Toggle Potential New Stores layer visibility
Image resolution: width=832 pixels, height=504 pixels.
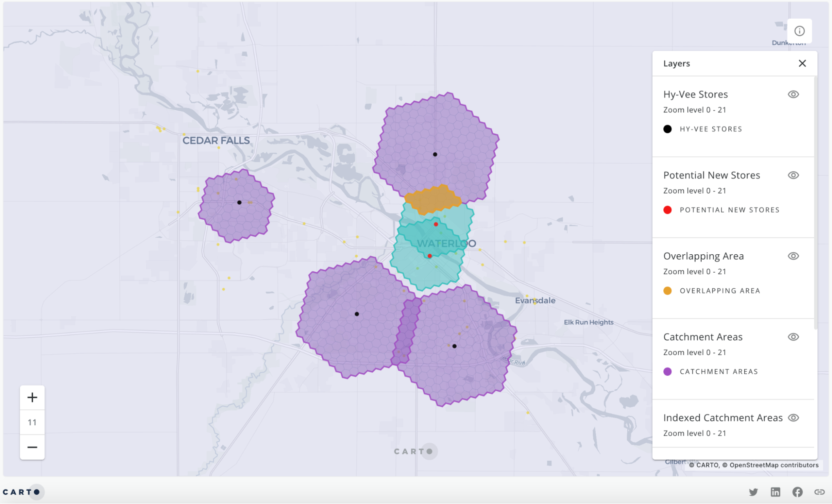tap(793, 175)
